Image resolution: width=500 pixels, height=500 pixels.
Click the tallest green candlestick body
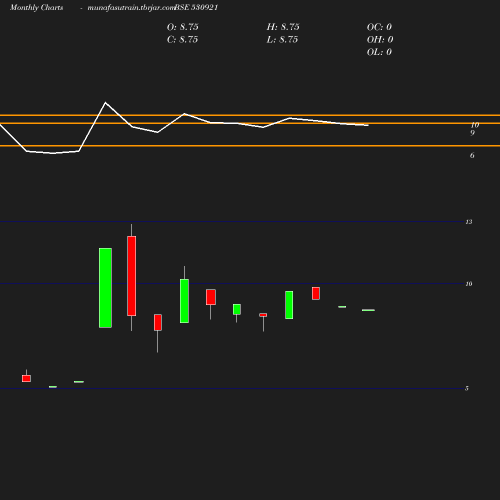[x=105, y=288]
